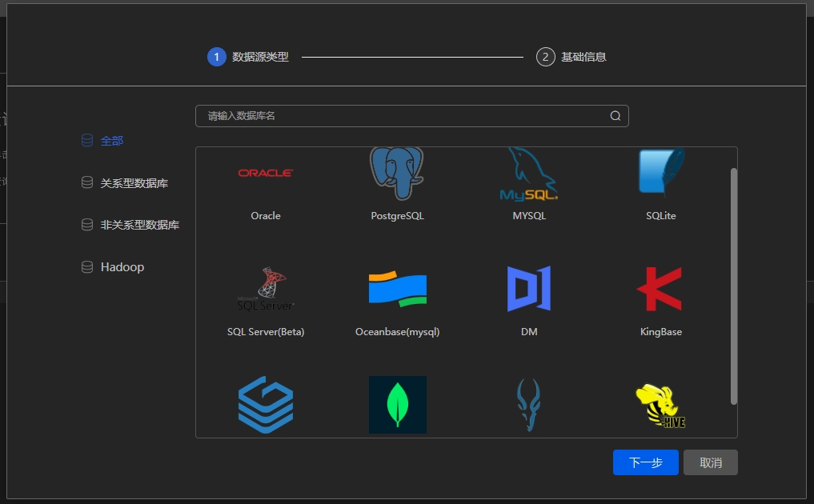Click the icon next to 关系型数据库
Viewport: 814px width, 504px height.
pyautogui.click(x=87, y=182)
